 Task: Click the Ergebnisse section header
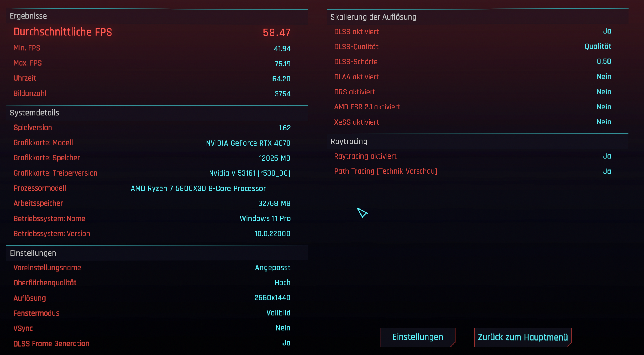tap(28, 16)
